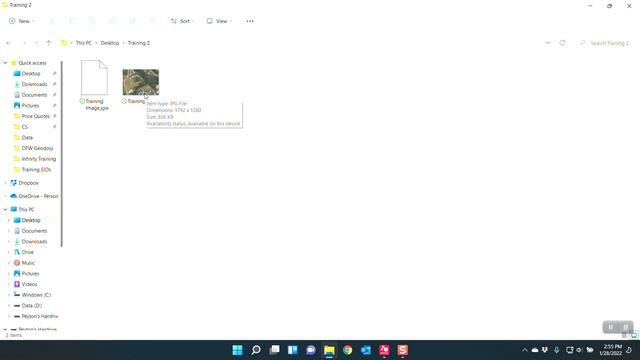Open taskbar Search magnifier
Image resolution: width=640 pixels, height=360 pixels.
pyautogui.click(x=256, y=350)
